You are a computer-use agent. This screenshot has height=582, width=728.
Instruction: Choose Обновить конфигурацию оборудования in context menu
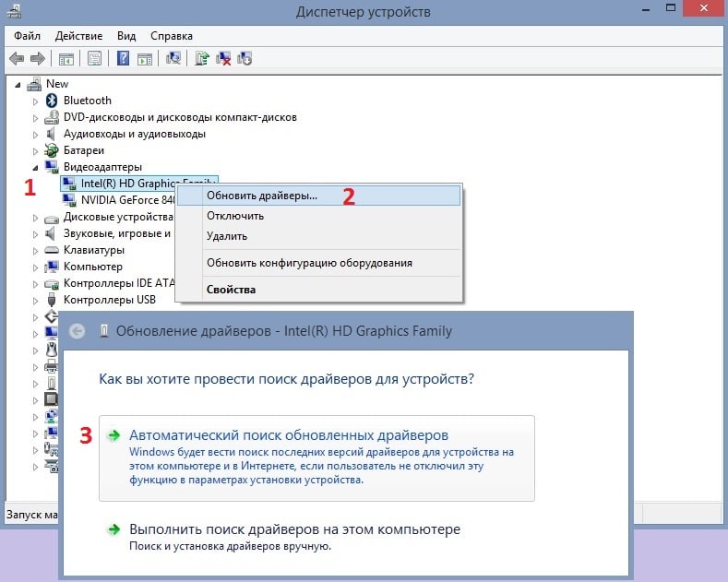coord(319,263)
